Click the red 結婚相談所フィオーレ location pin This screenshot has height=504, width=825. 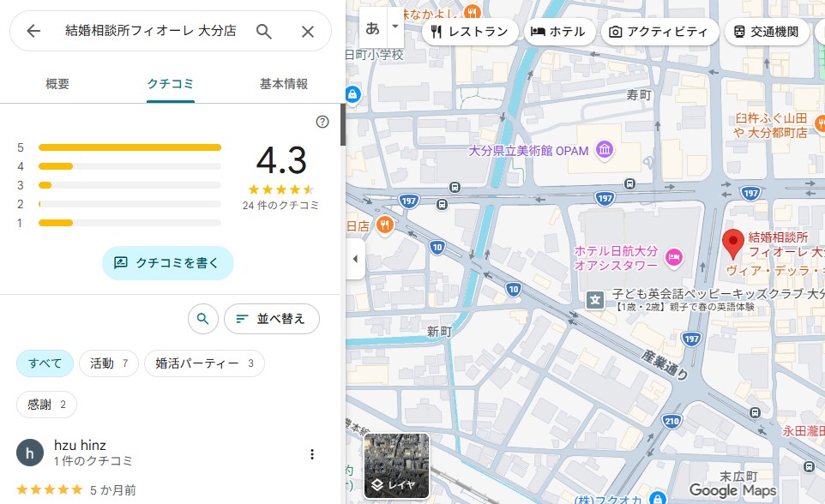[733, 243]
